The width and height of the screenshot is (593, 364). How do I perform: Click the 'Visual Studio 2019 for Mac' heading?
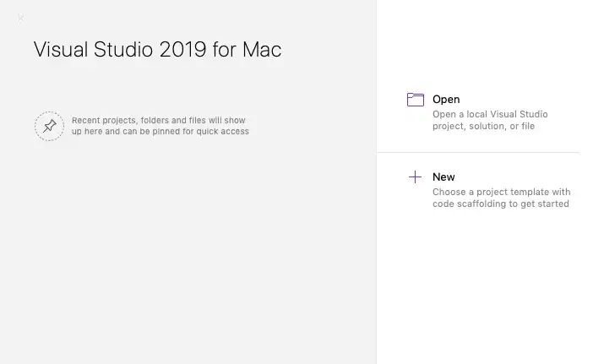tap(157, 50)
